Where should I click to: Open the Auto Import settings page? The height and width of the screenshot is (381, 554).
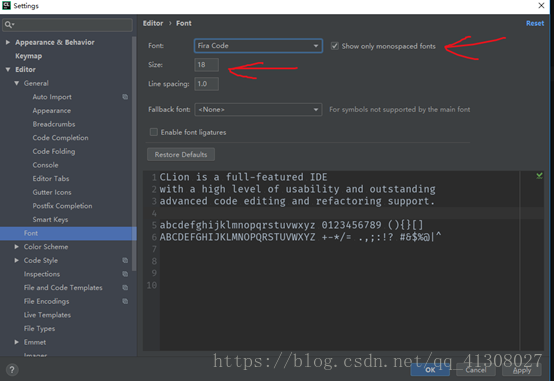52,97
